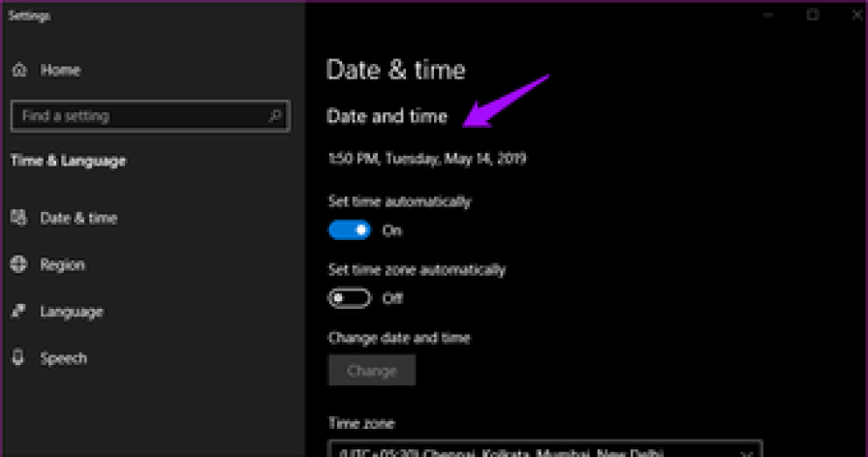Select the Date & time sidebar label
Image resolution: width=868 pixels, height=457 pixels.
78,218
